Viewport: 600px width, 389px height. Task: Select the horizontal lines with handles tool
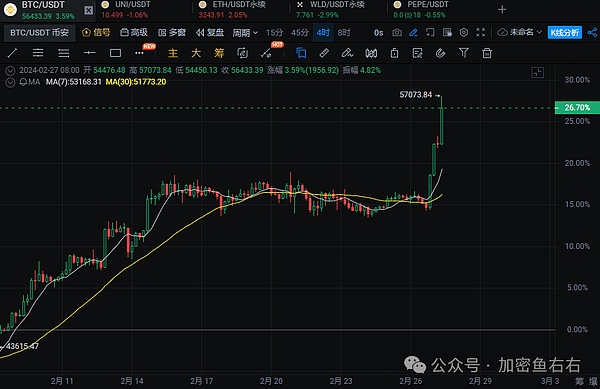click(x=38, y=53)
